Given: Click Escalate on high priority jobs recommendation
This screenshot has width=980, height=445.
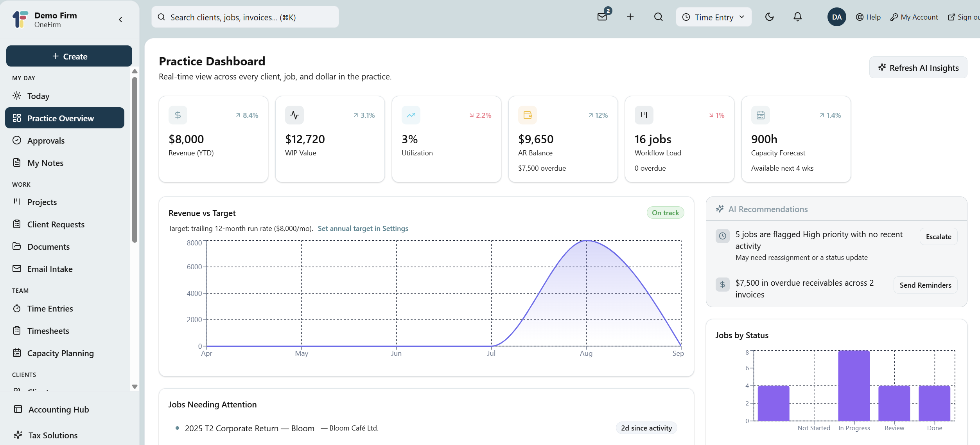Looking at the screenshot, I should point(938,236).
